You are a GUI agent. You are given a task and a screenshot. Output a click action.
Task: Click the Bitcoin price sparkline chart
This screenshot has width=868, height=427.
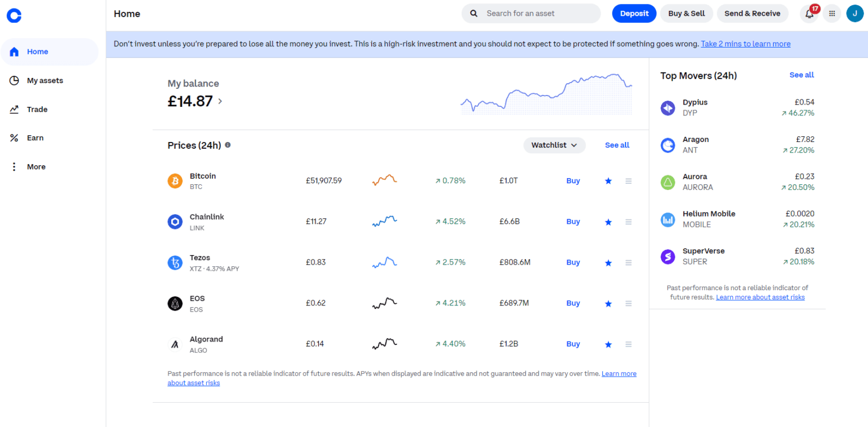385,180
